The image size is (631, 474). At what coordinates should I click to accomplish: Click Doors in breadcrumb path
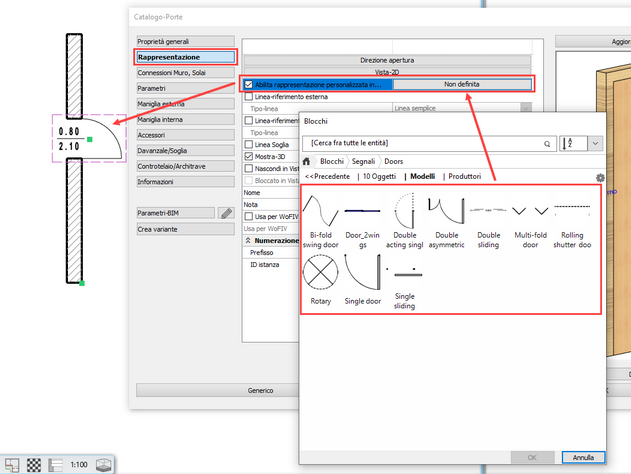click(x=394, y=161)
